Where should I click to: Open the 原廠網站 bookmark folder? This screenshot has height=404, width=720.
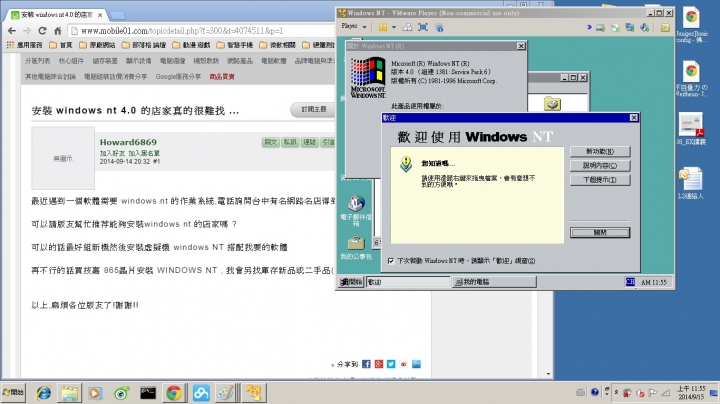(97, 45)
